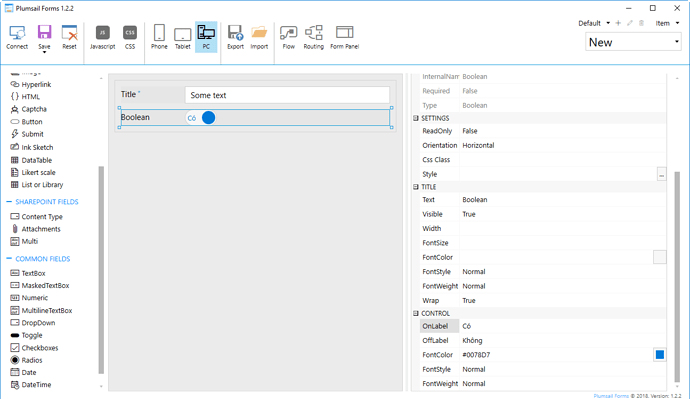Select Ink Sketch control in toolbox
The image size is (690, 400).
tap(32, 147)
